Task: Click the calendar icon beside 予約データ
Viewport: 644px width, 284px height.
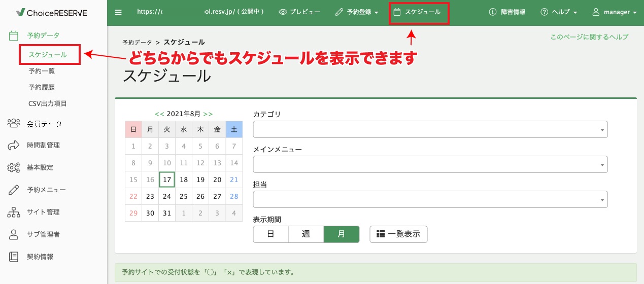Action: coord(14,35)
